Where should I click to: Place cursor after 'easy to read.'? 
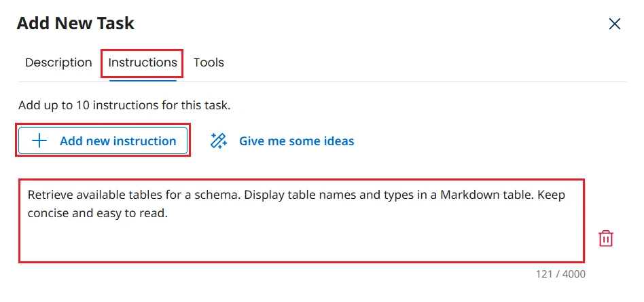(168, 213)
